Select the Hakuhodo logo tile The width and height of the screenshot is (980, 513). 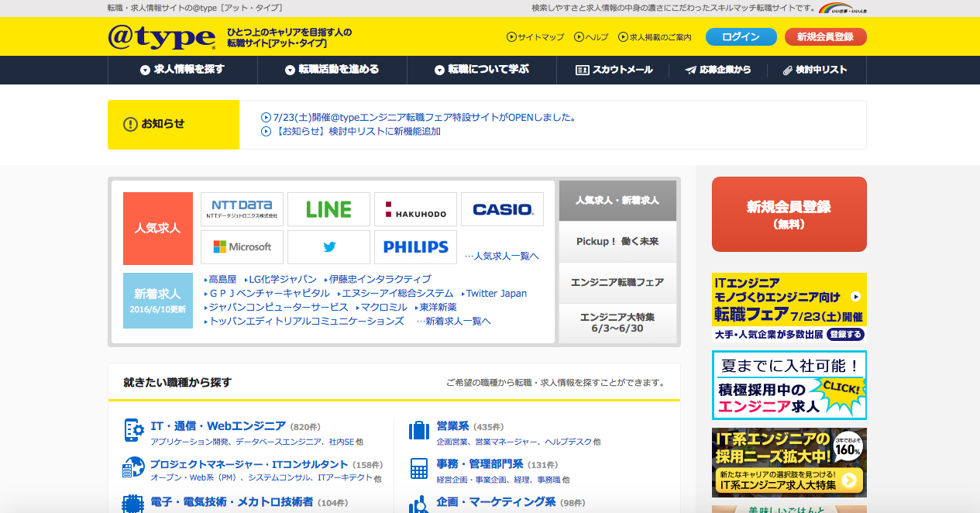(415, 209)
